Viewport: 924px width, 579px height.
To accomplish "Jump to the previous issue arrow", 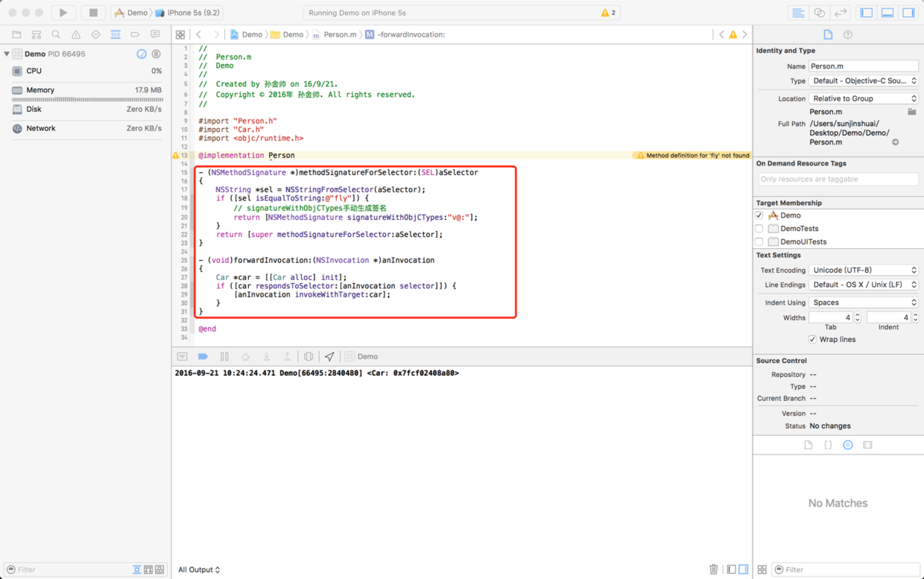I will pyautogui.click(x=721, y=34).
